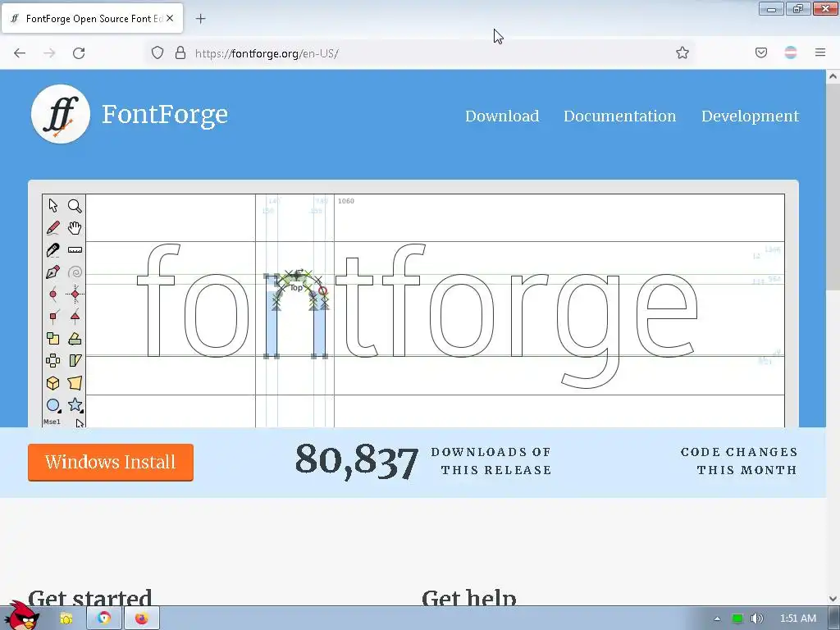Open the Firefox account avatar menu

coord(791,52)
